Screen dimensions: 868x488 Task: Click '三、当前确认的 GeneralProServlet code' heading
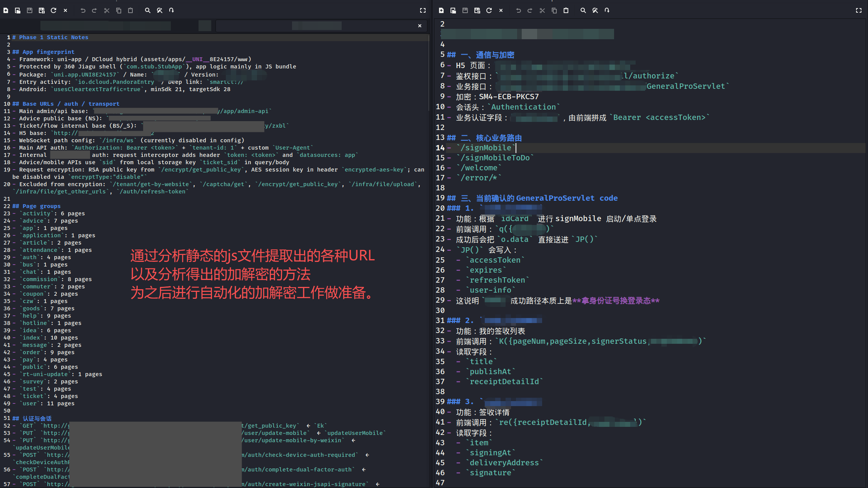532,198
